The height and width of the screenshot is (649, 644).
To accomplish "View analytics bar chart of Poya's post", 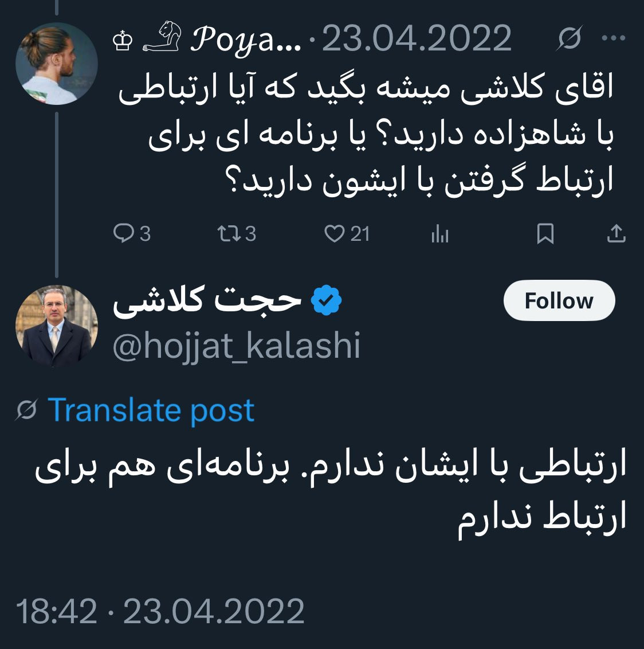I will (439, 234).
